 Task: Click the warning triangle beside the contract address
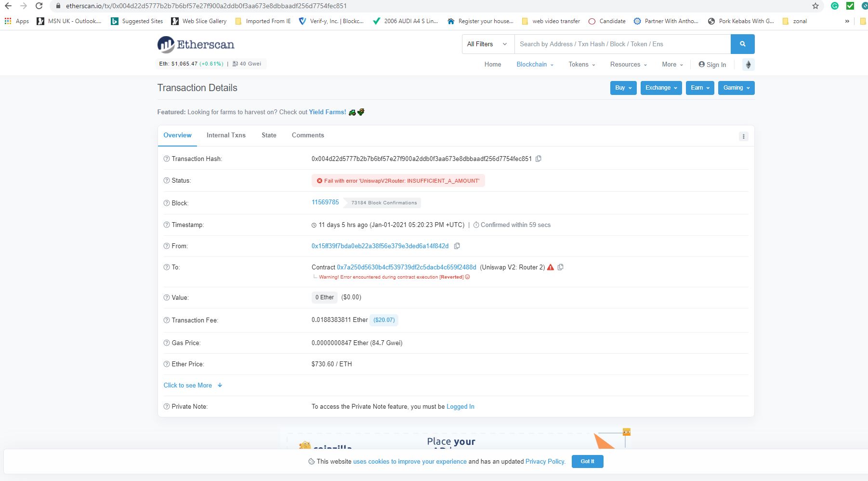[x=551, y=267]
